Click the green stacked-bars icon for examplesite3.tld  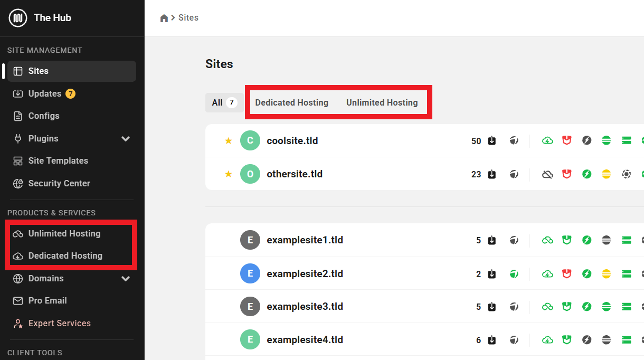[627, 307]
